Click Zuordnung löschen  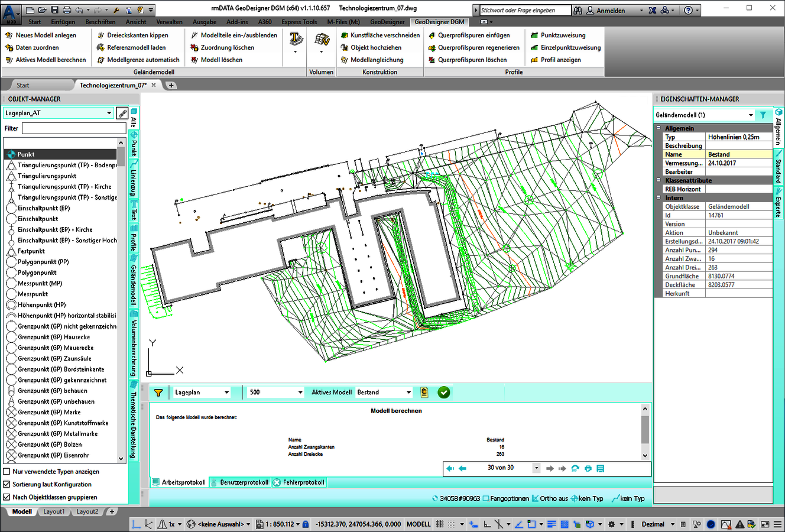[x=222, y=48]
